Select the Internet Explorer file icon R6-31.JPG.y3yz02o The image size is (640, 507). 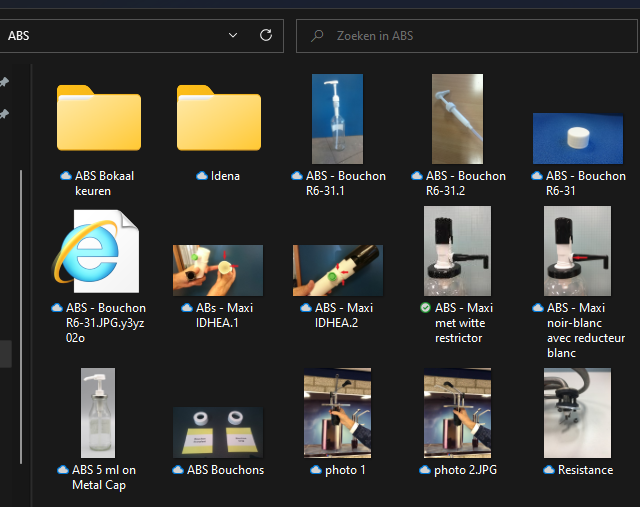click(x=96, y=251)
